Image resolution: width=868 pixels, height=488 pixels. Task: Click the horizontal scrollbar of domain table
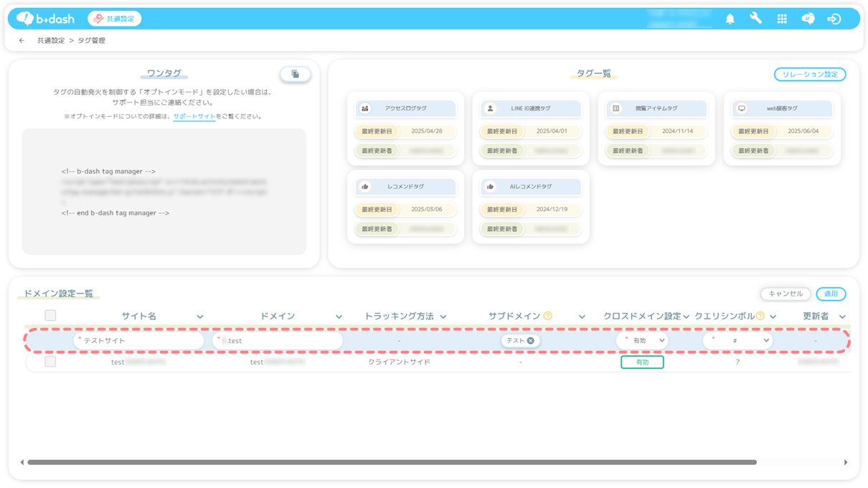pos(391,462)
